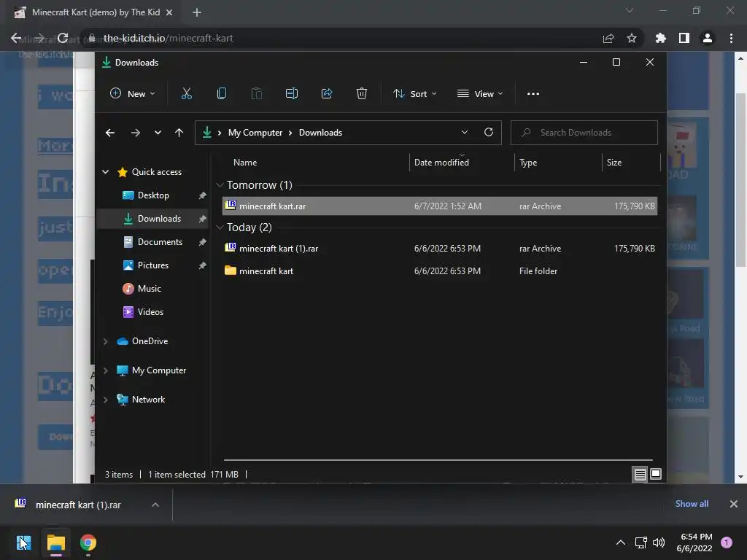Expand the My Computer tree node
This screenshot has height=560, width=747.
(x=105, y=370)
